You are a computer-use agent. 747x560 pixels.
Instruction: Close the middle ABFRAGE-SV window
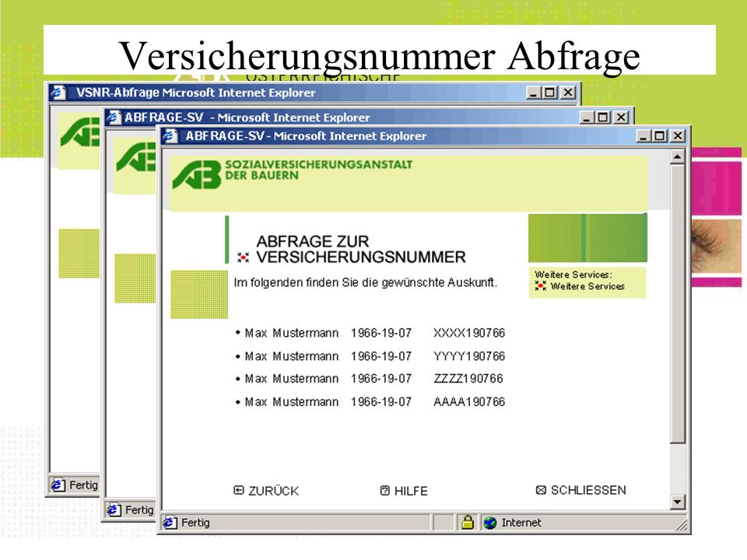coord(620,117)
